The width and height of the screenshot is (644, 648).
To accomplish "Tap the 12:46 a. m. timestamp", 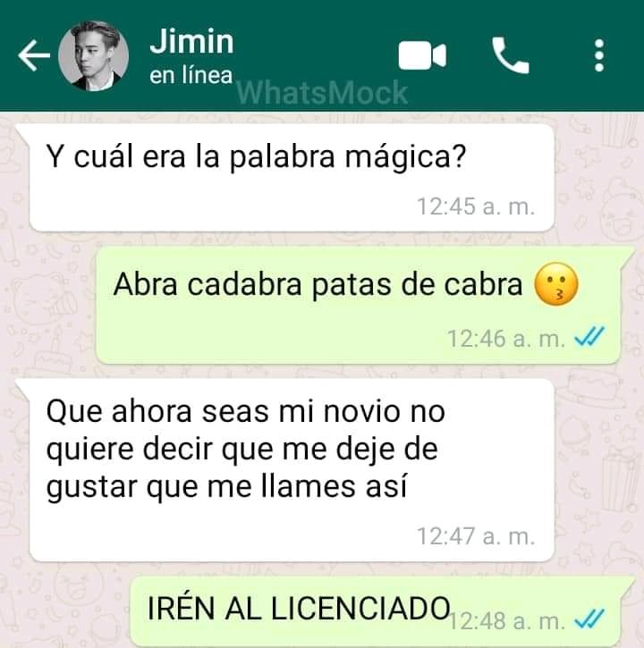I will click(x=506, y=339).
